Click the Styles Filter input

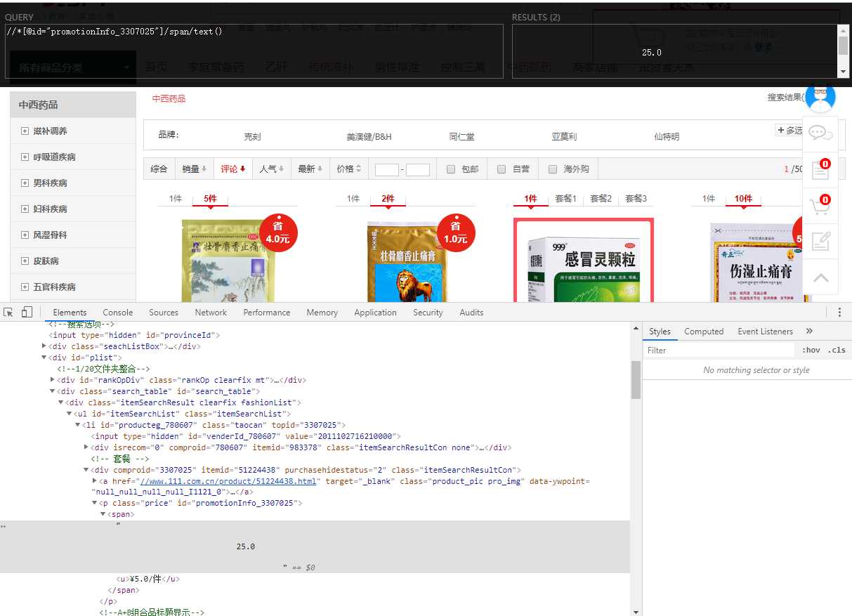(x=719, y=350)
